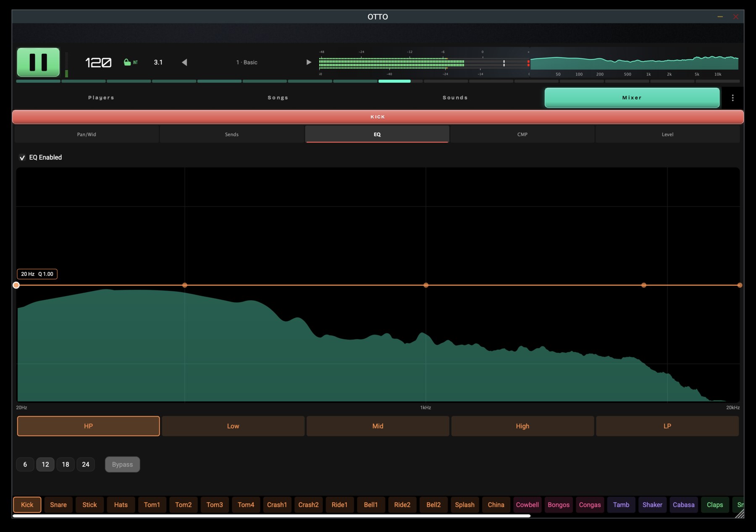Select the LP band node at 20kHz
The height and width of the screenshot is (532, 756).
point(740,285)
